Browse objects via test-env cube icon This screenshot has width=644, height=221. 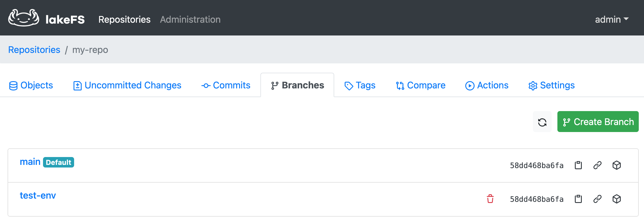[x=616, y=199]
